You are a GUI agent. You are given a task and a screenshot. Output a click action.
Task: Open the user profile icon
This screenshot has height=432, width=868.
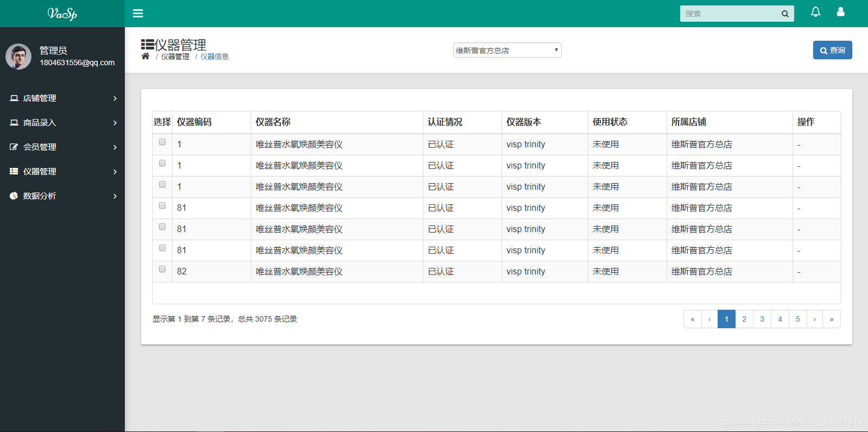point(840,12)
